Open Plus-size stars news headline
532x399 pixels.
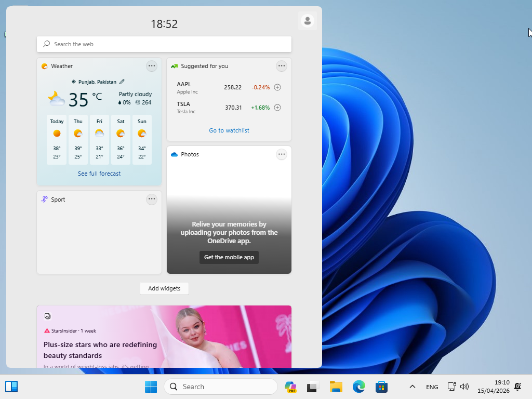100,350
